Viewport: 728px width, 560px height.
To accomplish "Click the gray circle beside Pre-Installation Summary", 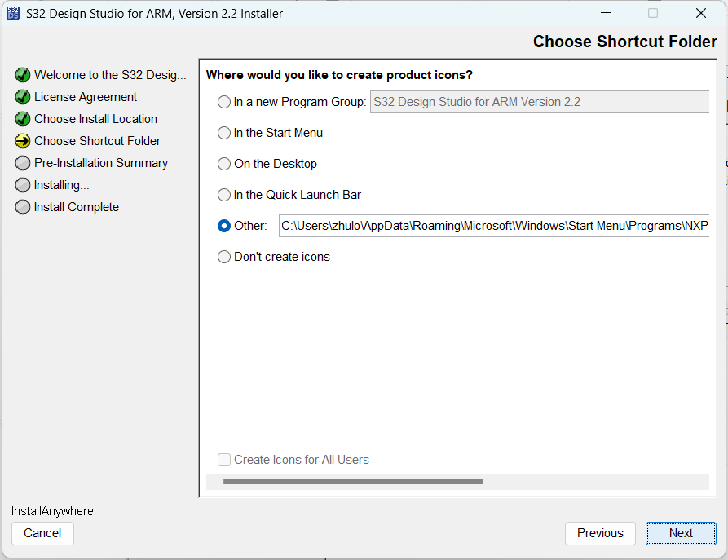I will (x=23, y=163).
